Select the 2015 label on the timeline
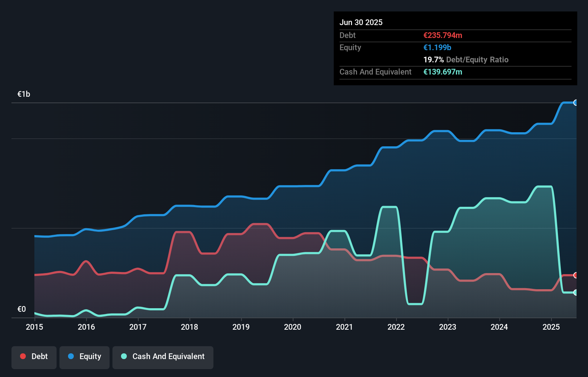The image size is (588, 377). 34,327
